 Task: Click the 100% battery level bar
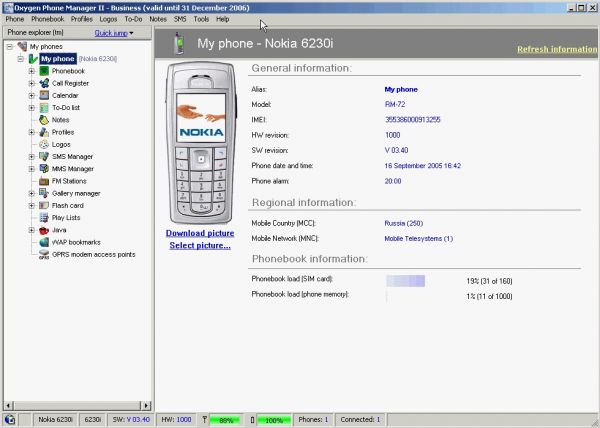pyautogui.click(x=273, y=420)
